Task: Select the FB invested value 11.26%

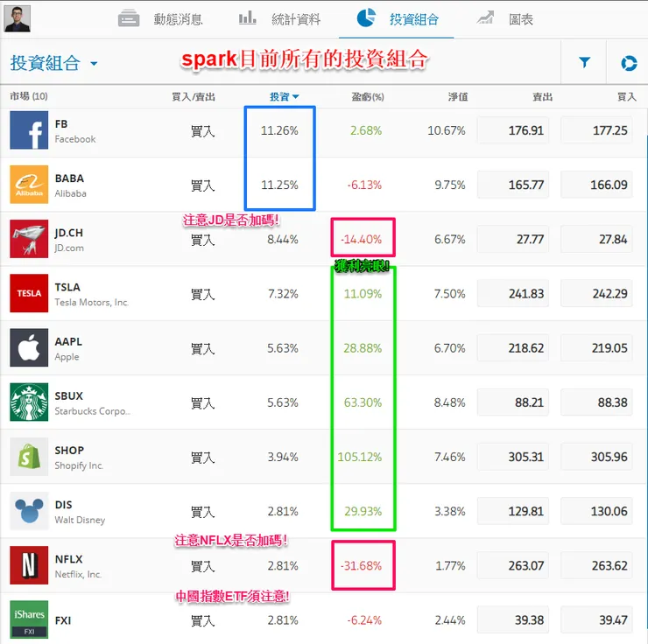Action: [x=279, y=130]
